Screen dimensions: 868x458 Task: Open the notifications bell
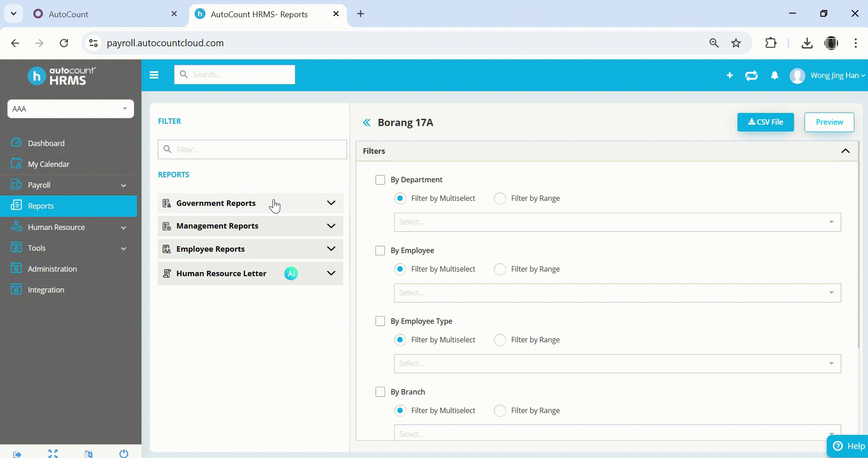coord(775,75)
